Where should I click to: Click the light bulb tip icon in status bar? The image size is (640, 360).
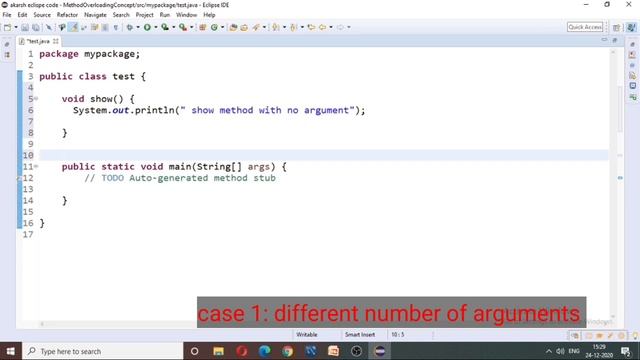pyautogui.click(x=635, y=336)
